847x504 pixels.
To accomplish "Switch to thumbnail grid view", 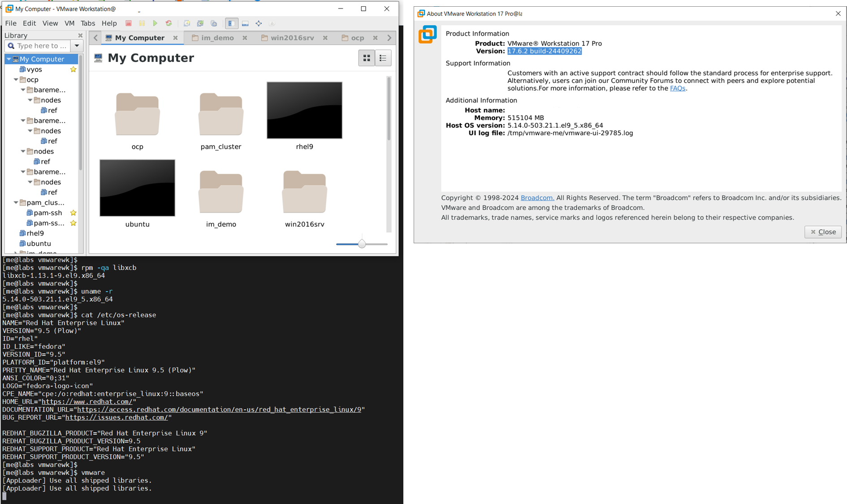I will tap(367, 58).
